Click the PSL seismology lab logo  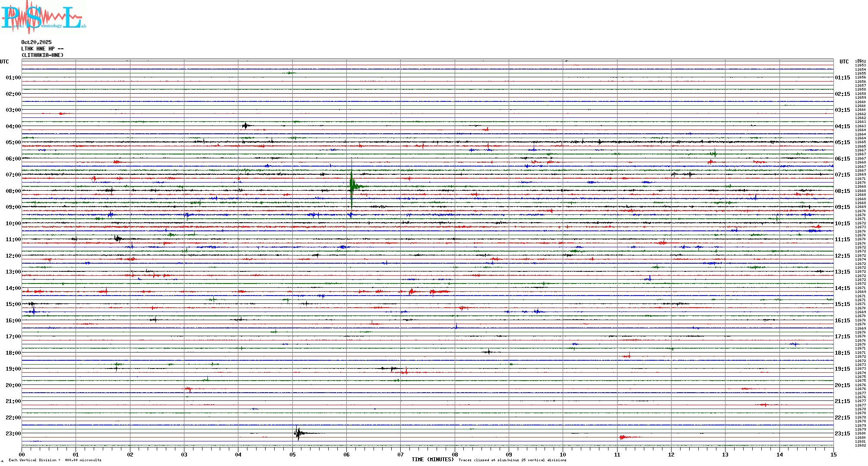point(43,17)
